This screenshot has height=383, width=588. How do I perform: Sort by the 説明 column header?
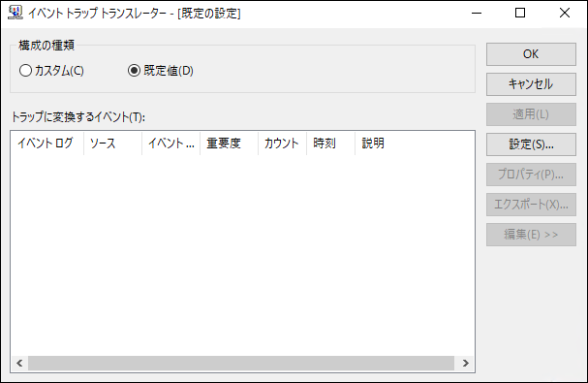(x=379, y=144)
